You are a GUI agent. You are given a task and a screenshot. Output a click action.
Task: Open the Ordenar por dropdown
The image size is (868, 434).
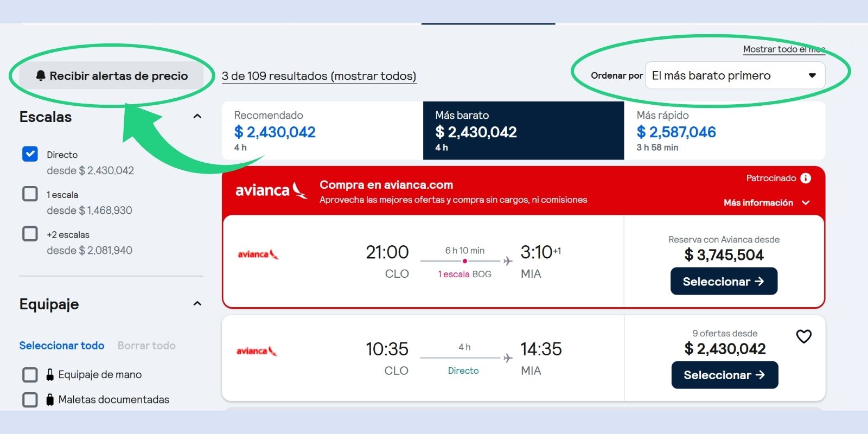pyautogui.click(x=735, y=75)
